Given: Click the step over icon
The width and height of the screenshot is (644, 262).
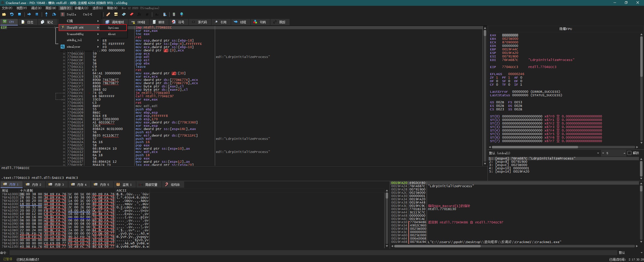Looking at the screenshot, I should pos(54,14).
